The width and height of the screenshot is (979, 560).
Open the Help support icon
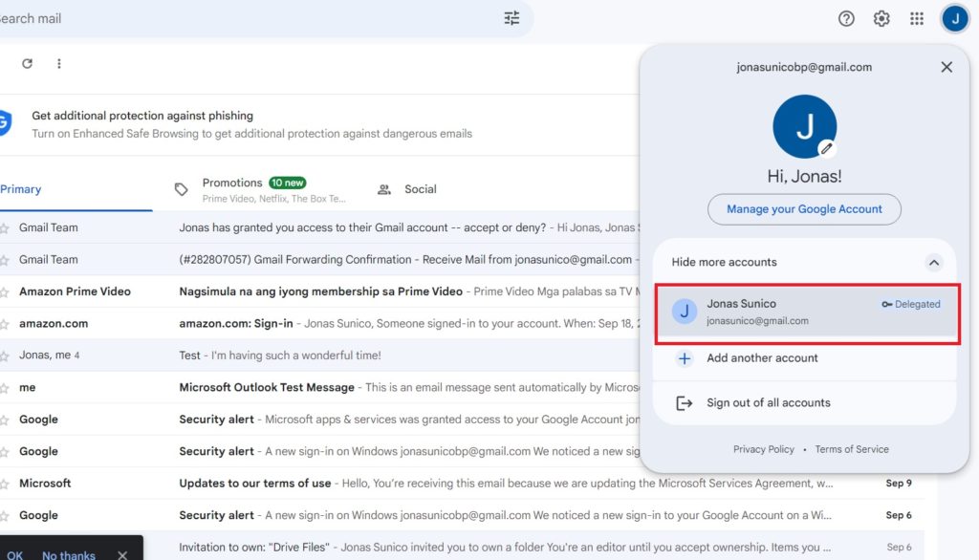[846, 19]
